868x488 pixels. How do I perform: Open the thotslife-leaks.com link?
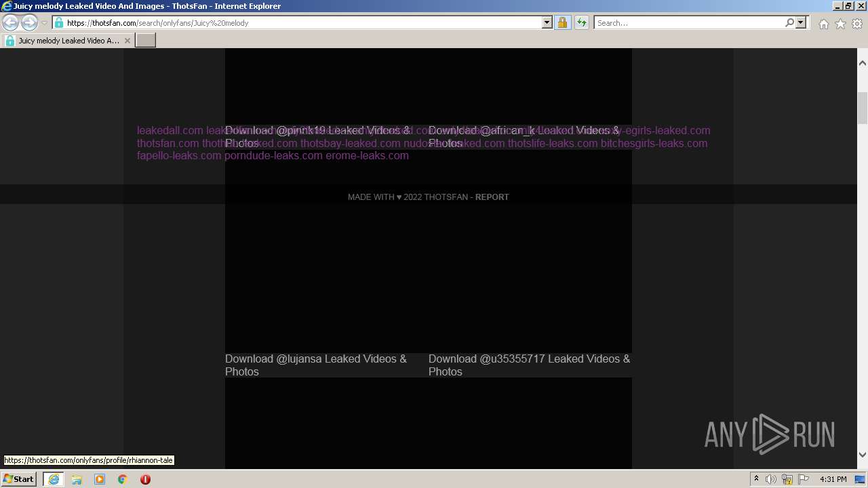(553, 143)
